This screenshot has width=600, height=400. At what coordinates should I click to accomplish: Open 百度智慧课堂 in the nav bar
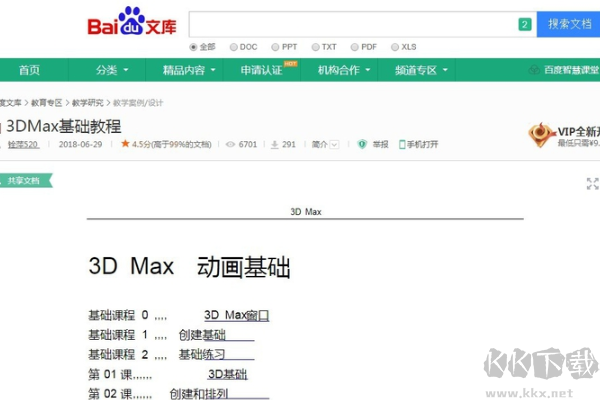tap(571, 70)
